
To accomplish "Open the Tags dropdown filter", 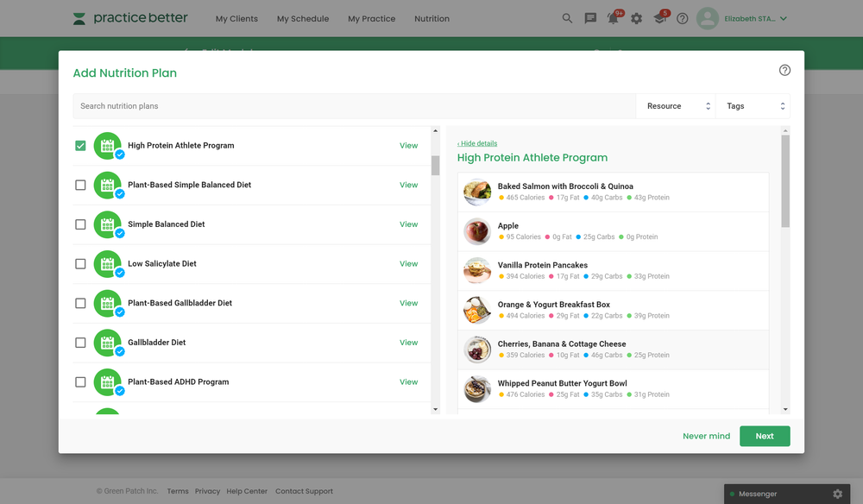I will (755, 105).
